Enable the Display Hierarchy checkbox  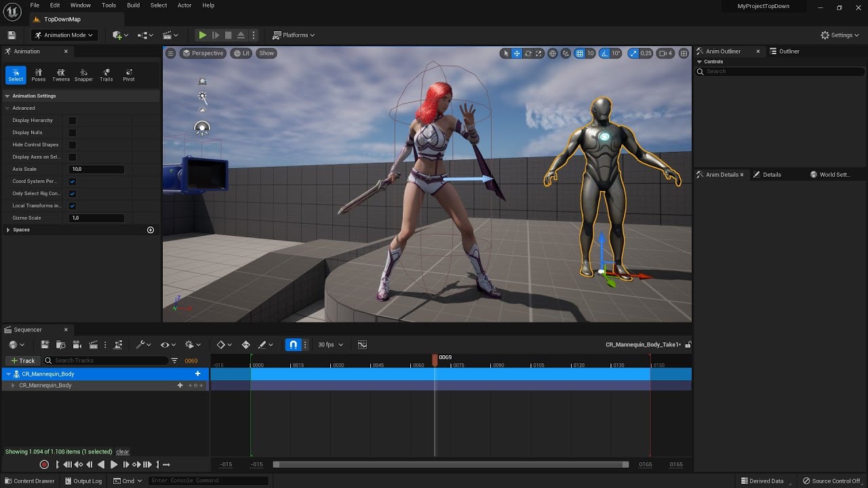(x=73, y=121)
